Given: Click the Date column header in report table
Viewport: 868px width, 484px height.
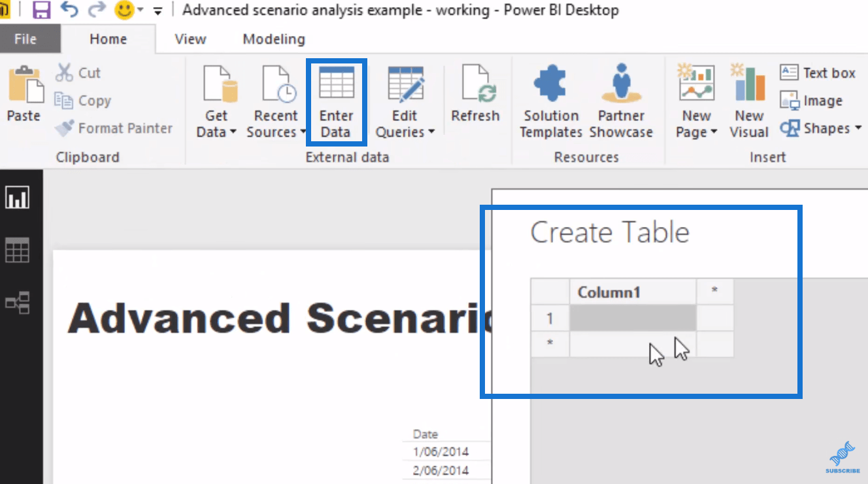Looking at the screenshot, I should click(x=426, y=434).
